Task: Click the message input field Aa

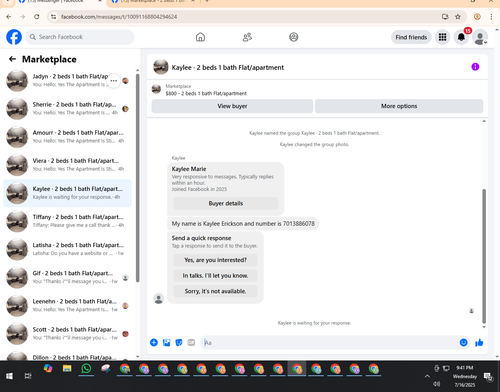Action: click(x=330, y=343)
